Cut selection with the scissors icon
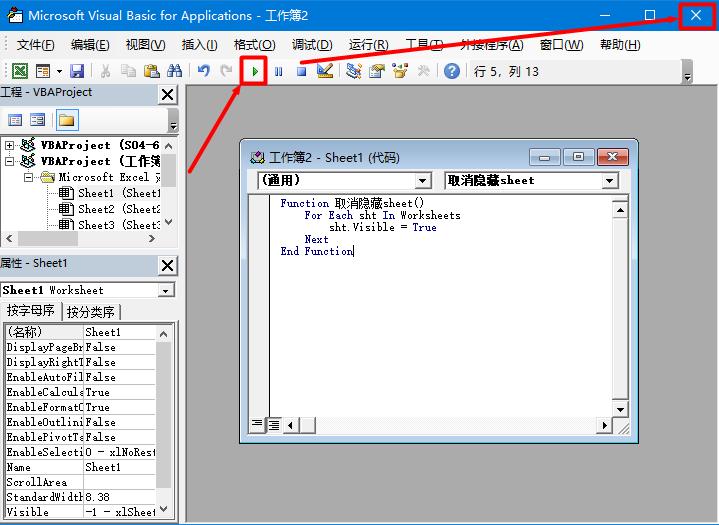The image size is (719, 525). (x=105, y=71)
